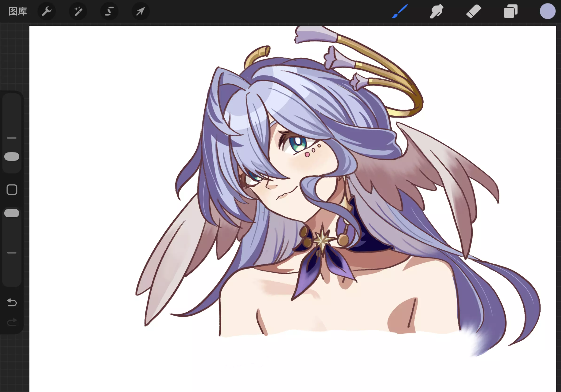Undo the last stroke
The image size is (561, 392).
[12, 302]
